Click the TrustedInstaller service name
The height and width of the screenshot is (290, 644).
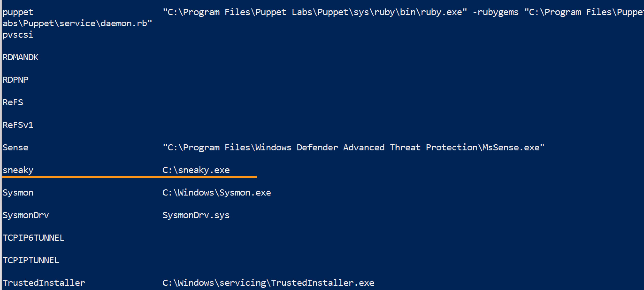[44, 283]
